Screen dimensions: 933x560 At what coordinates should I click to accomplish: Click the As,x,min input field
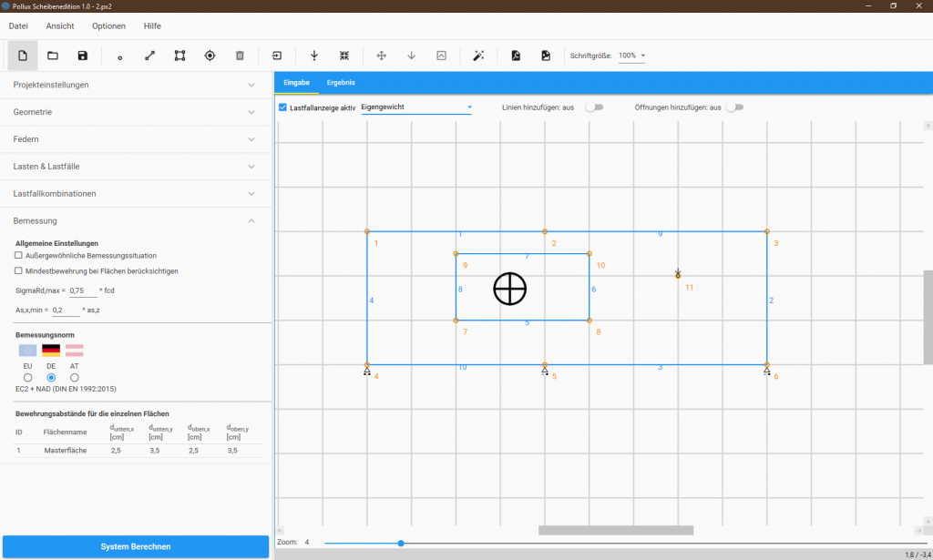click(x=66, y=311)
